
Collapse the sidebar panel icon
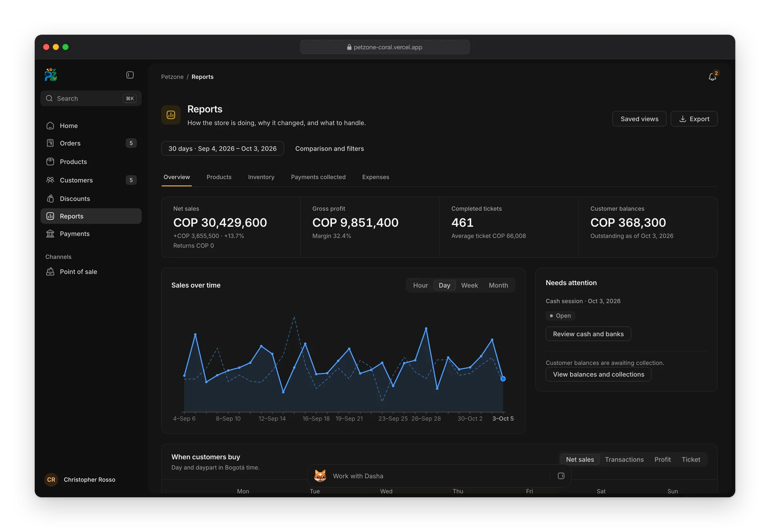click(130, 75)
